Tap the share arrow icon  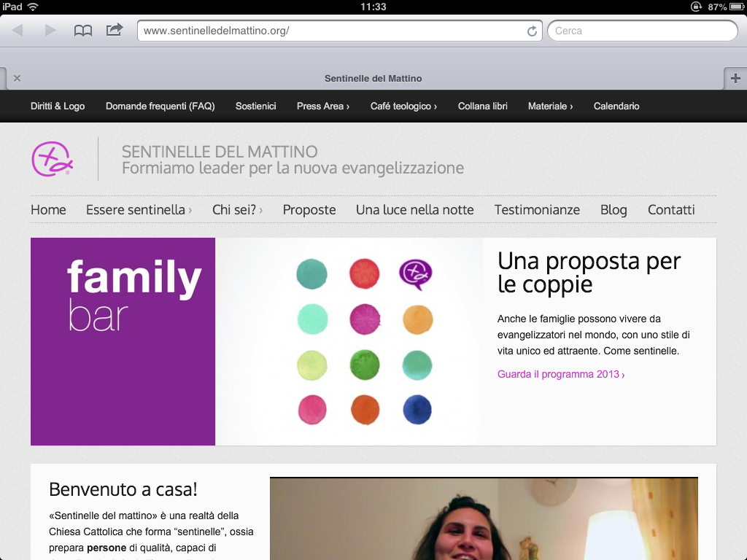(x=115, y=30)
